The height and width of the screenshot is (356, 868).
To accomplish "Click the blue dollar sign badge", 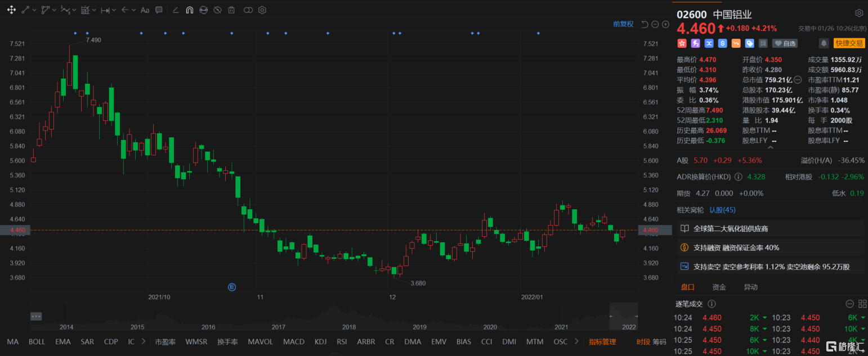I will [x=722, y=43].
